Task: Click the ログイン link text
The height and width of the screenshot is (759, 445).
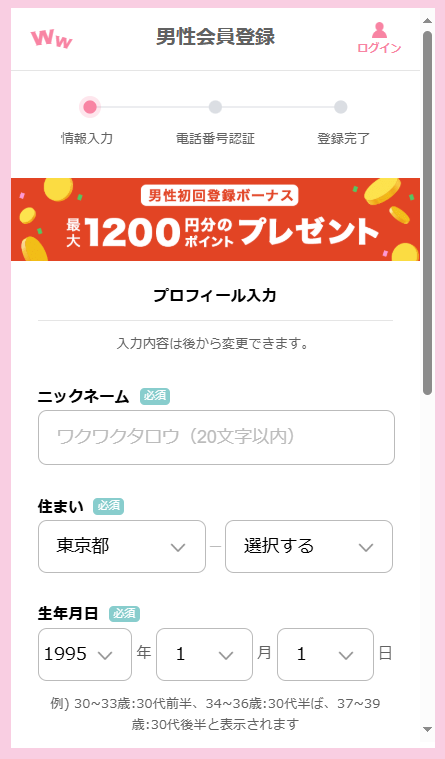Action: (x=379, y=47)
